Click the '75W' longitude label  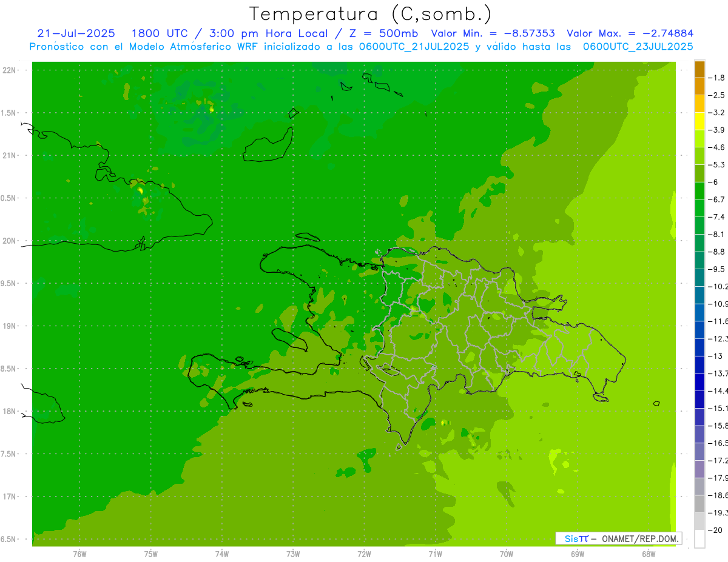pyautogui.click(x=151, y=554)
